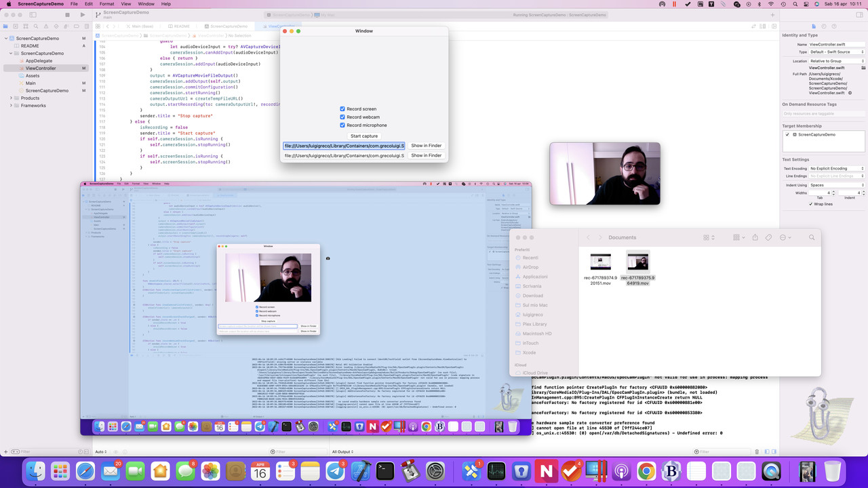The width and height of the screenshot is (868, 488).
Task: Click the Name field ViewController.swift
Action: 837,44
